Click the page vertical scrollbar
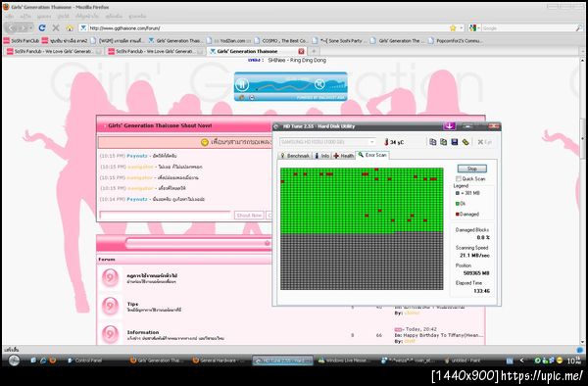 point(582,201)
